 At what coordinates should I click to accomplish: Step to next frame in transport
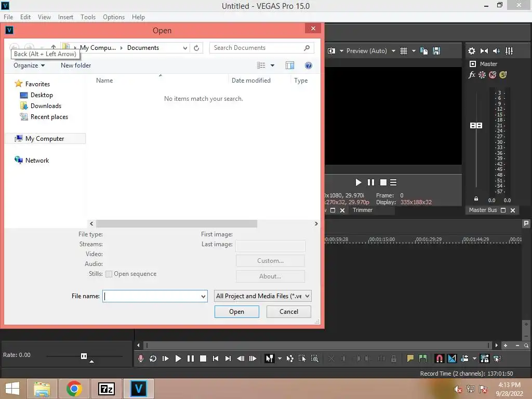pyautogui.click(x=253, y=358)
